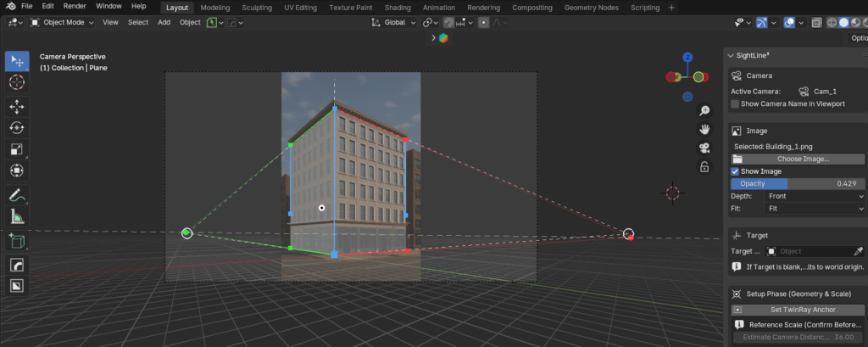868x347 pixels.
Task: Activate the Transform tool
Action: point(17,171)
